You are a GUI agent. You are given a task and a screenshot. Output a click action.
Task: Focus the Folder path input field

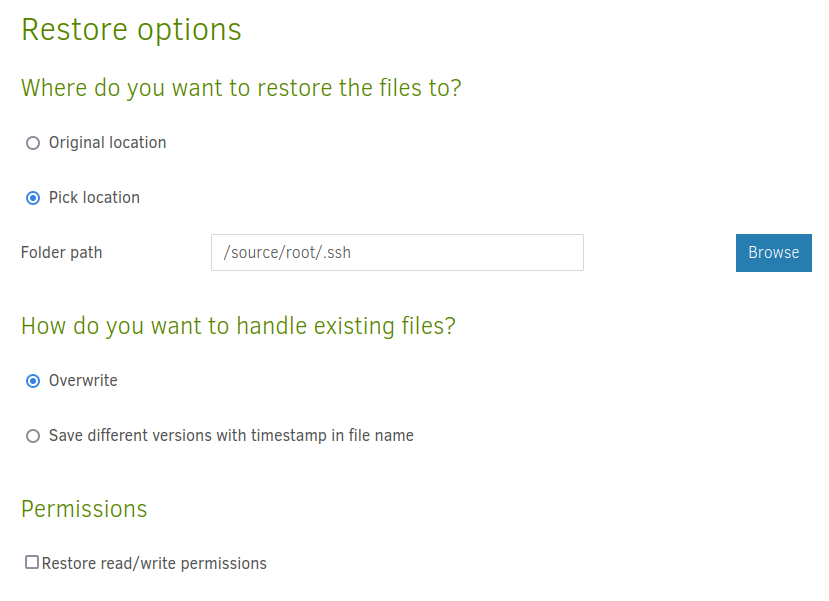(x=397, y=253)
